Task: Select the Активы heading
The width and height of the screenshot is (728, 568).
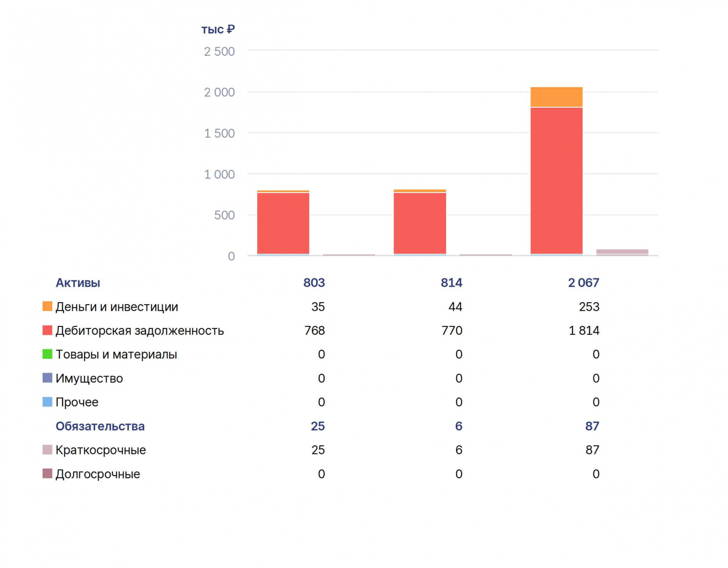Action: tap(78, 283)
